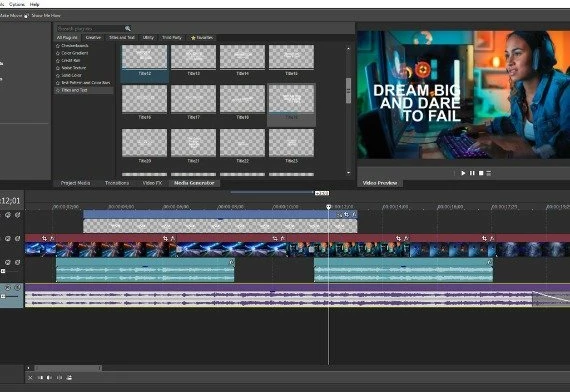Select the Third Party filter tab
Image resolution: width=570 pixels, height=392 pixels.
coord(172,37)
